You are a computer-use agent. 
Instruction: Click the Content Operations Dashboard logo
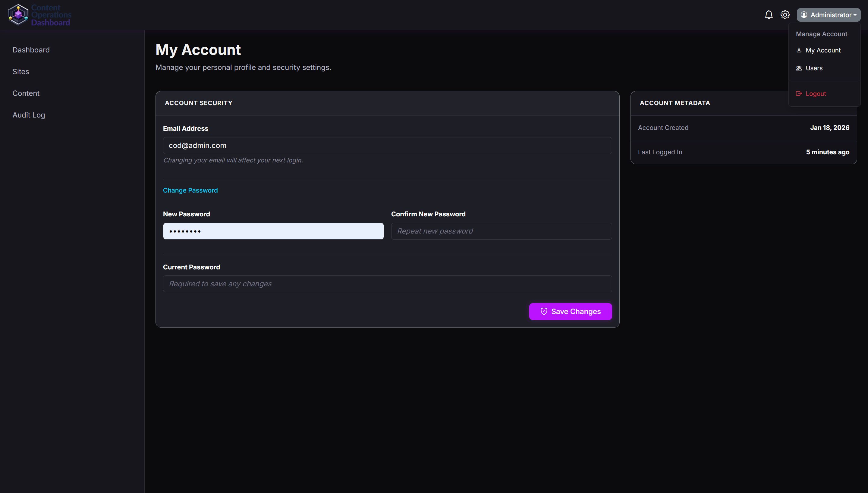(x=39, y=15)
